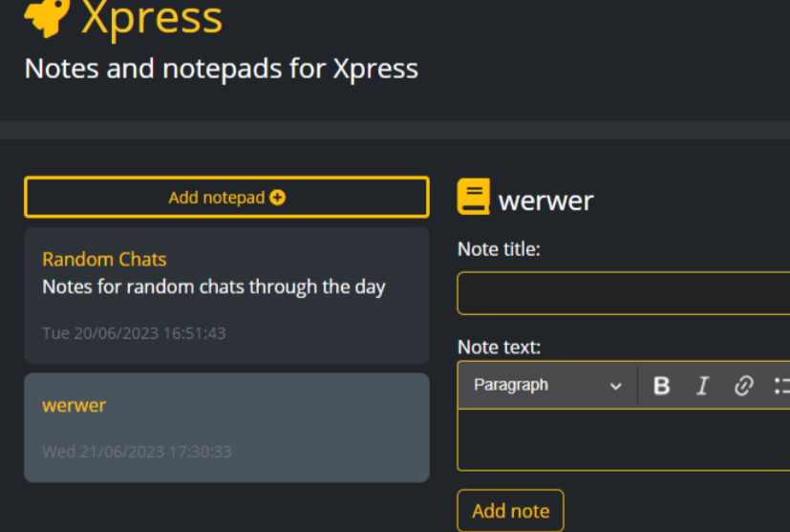This screenshot has width=790, height=532.
Task: Click the werwer timestamp Wed 21/06/2023
Action: pyautogui.click(x=137, y=452)
